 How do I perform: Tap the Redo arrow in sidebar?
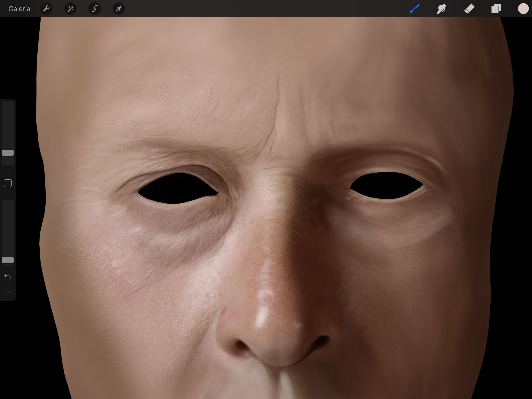[x=8, y=293]
